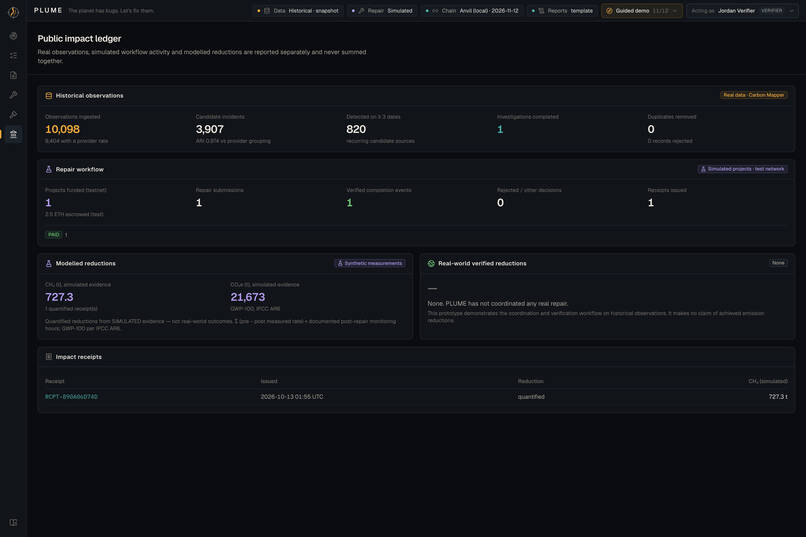806x537 pixels.
Task: Click the Repair status pill wrench icon
Action: click(x=361, y=11)
